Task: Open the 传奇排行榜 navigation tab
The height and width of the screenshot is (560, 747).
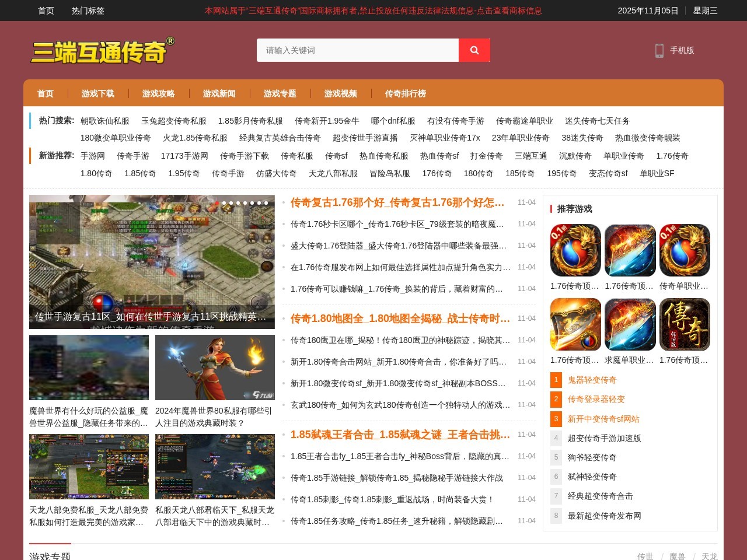Action: (406, 93)
